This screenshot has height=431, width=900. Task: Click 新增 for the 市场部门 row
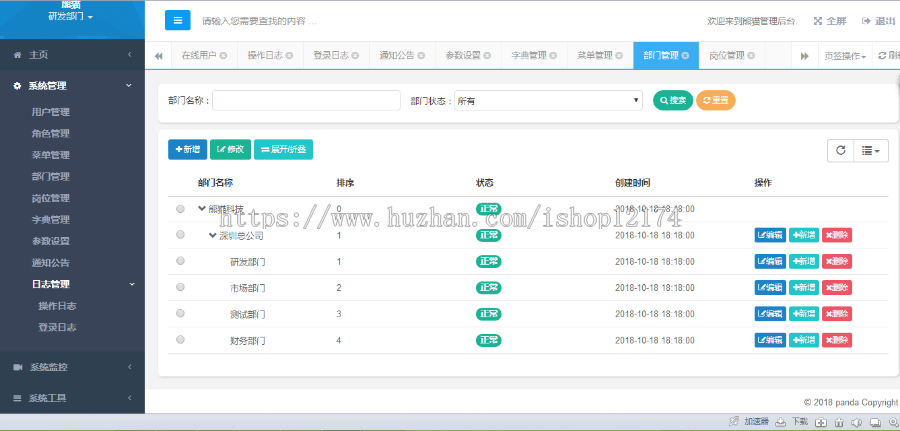click(x=804, y=288)
